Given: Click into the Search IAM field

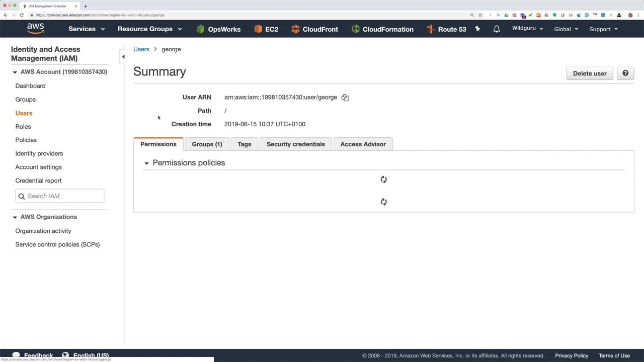Looking at the screenshot, I should [60, 196].
